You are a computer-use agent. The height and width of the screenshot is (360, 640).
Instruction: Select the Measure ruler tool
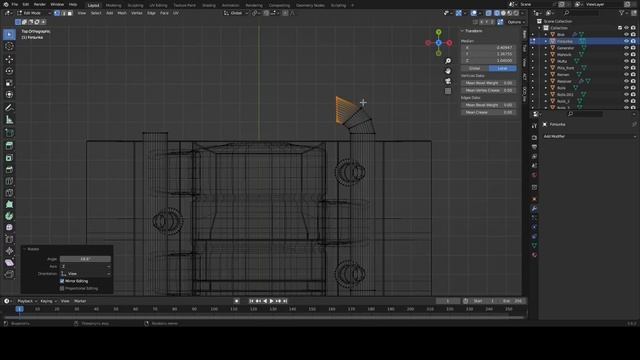tap(9, 120)
